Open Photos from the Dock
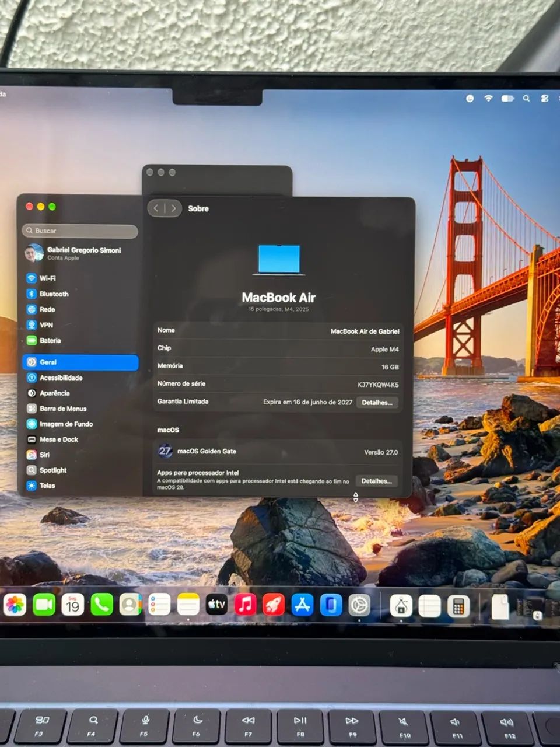The height and width of the screenshot is (747, 560). (x=15, y=605)
